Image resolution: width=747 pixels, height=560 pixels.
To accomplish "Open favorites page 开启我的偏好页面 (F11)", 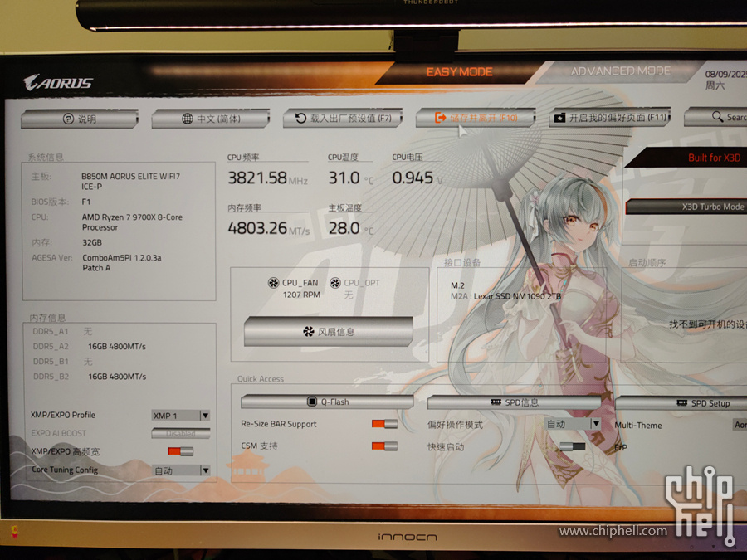I will [x=610, y=117].
